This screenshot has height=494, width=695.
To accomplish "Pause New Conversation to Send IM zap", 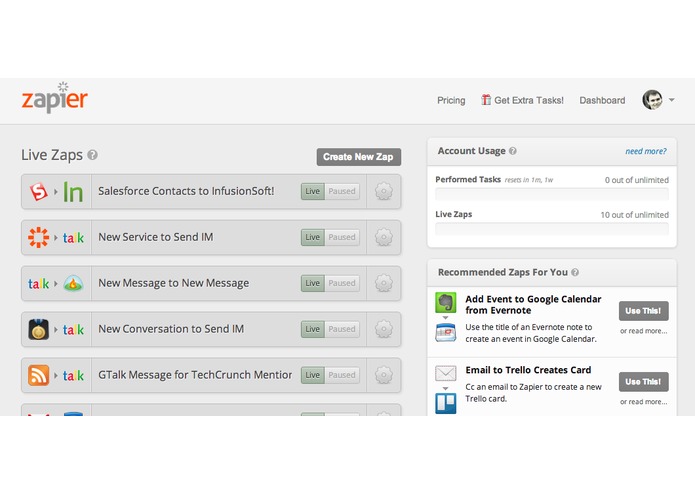I will coord(342,329).
